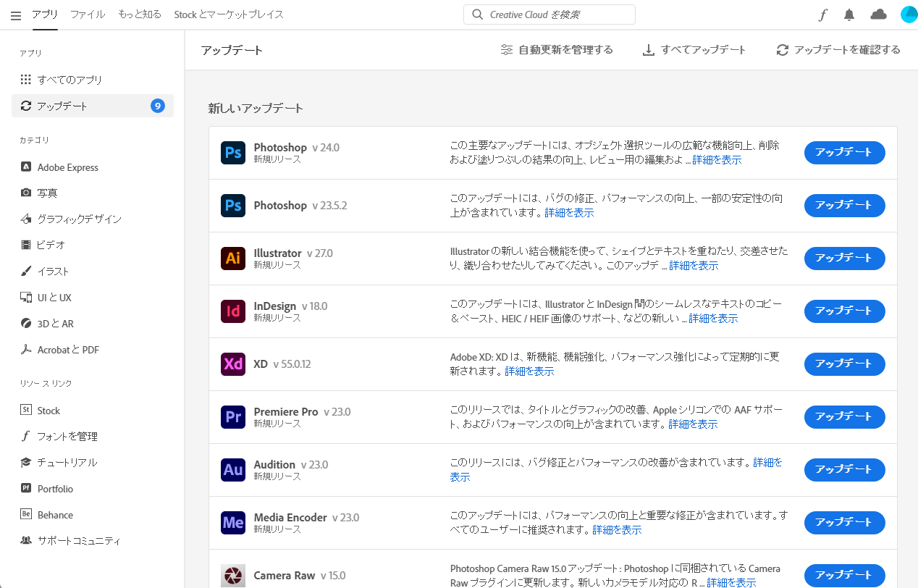
Task: Click すべてアップデート button
Action: pyautogui.click(x=694, y=50)
